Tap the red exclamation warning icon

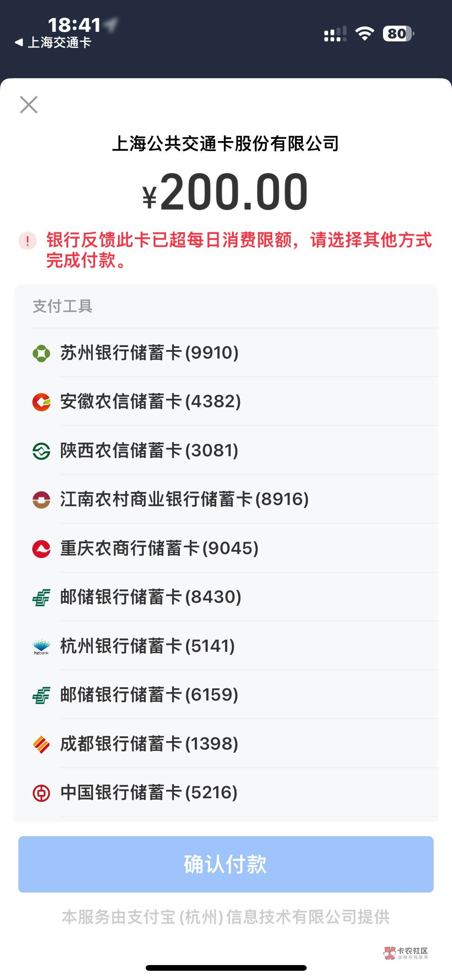click(28, 241)
